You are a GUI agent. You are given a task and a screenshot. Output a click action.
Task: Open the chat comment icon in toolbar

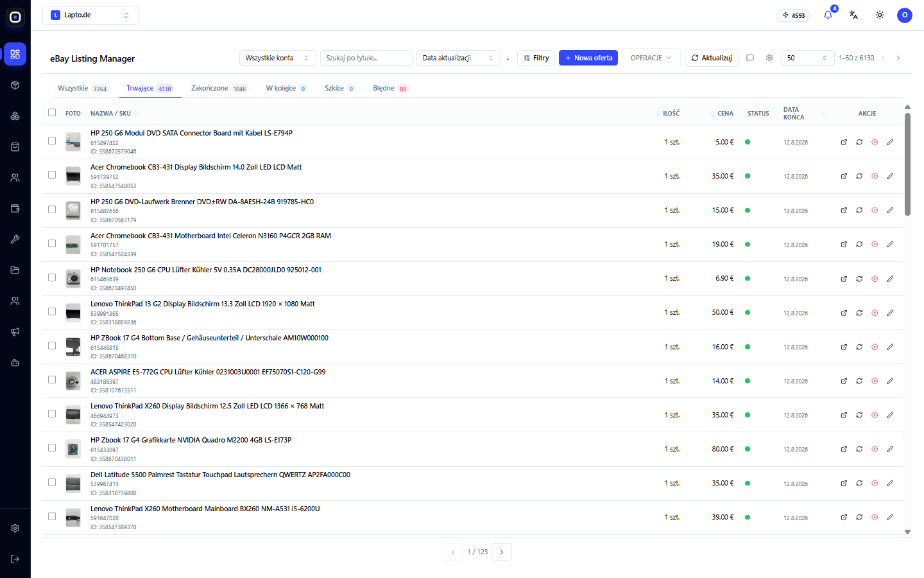(x=750, y=58)
